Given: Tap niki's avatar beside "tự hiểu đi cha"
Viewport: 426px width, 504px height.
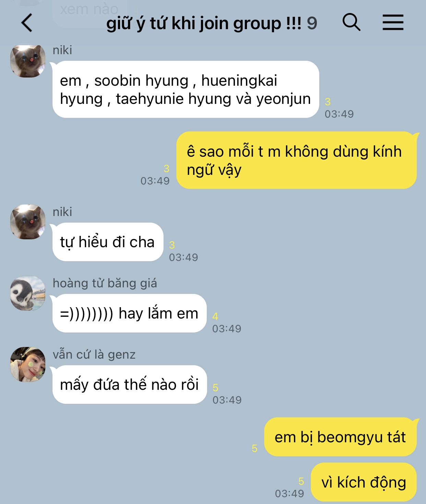Looking at the screenshot, I should coord(28,222).
